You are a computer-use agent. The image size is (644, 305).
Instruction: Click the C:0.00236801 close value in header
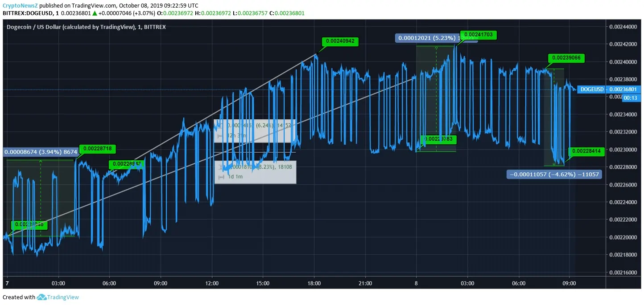tap(287, 13)
